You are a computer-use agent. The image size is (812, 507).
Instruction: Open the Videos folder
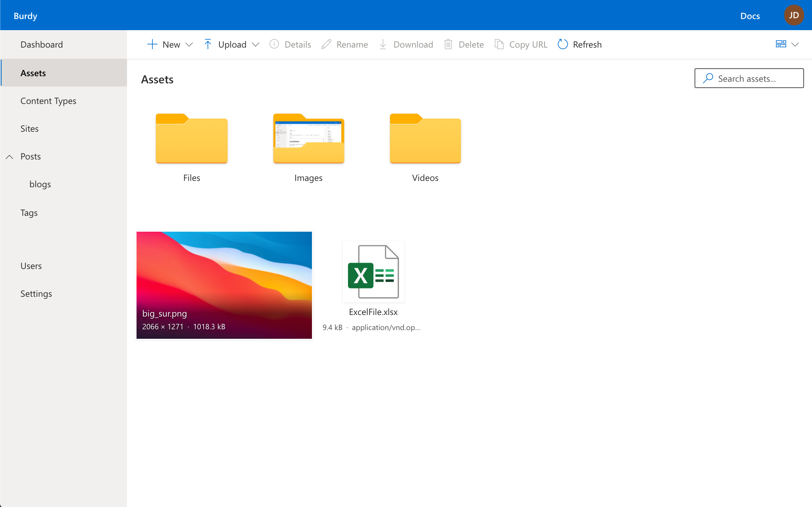point(425,139)
